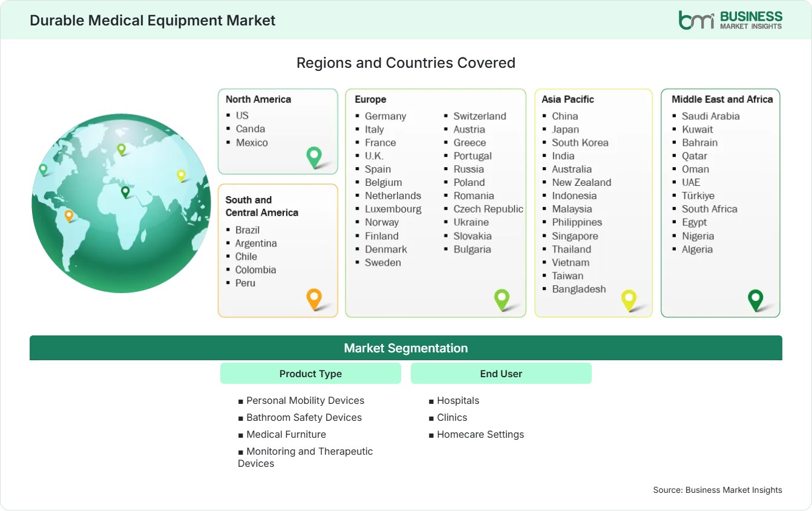Click 'Singapore' in the Asia Pacific list
Image resolution: width=812 pixels, height=511 pixels.
(x=575, y=236)
